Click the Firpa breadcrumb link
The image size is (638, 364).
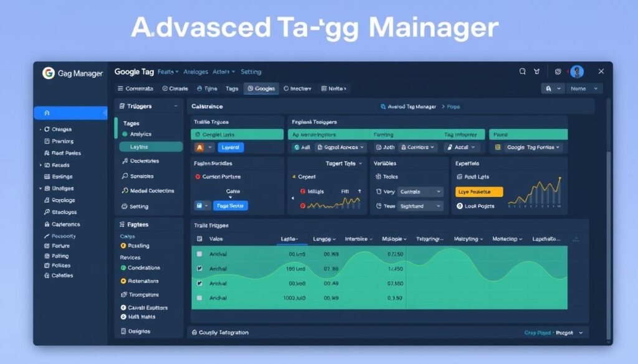tap(454, 107)
